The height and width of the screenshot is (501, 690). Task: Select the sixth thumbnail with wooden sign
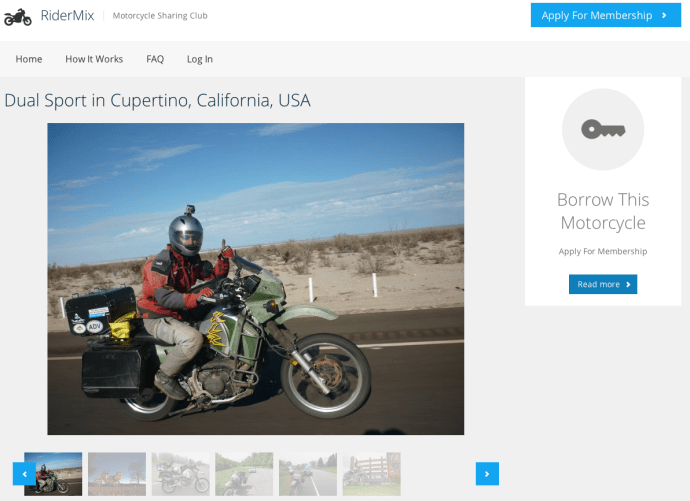(371, 474)
